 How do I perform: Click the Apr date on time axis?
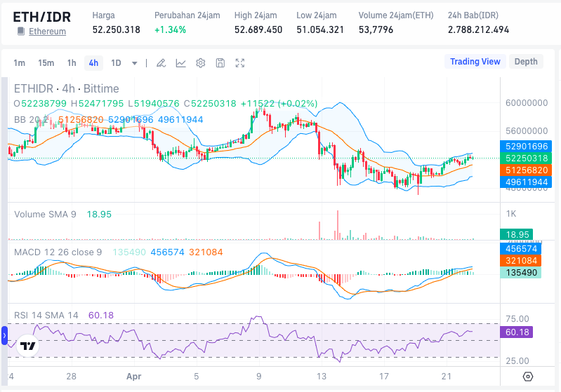pyautogui.click(x=134, y=377)
